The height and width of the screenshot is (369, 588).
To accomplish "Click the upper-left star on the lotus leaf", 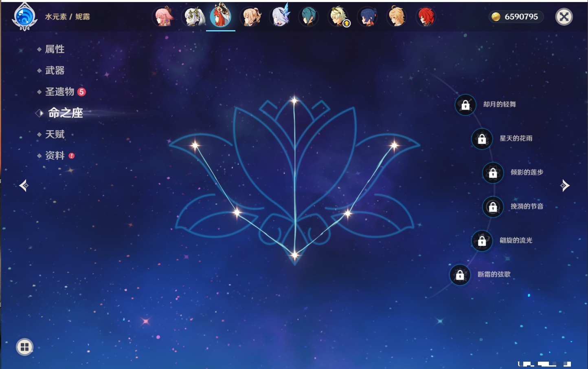I will (x=195, y=145).
